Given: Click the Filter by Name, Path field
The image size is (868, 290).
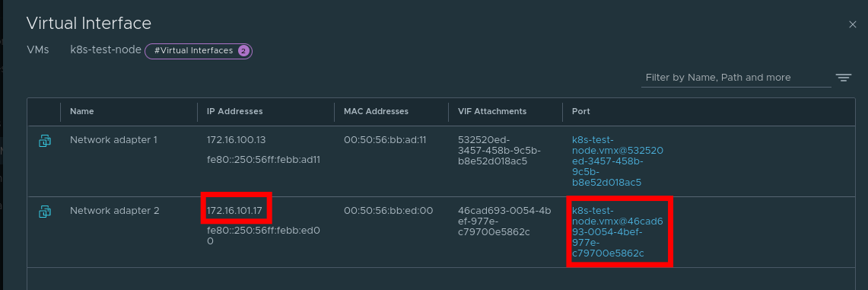Looking at the screenshot, I should [x=736, y=78].
